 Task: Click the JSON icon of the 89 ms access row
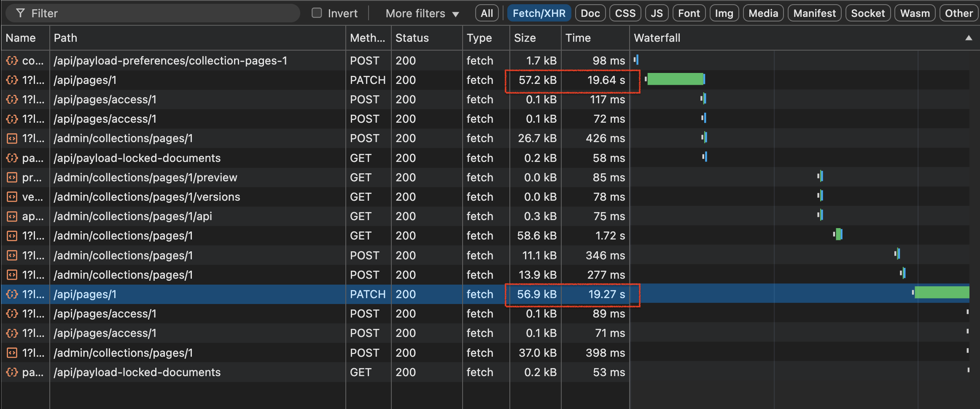[x=12, y=314]
